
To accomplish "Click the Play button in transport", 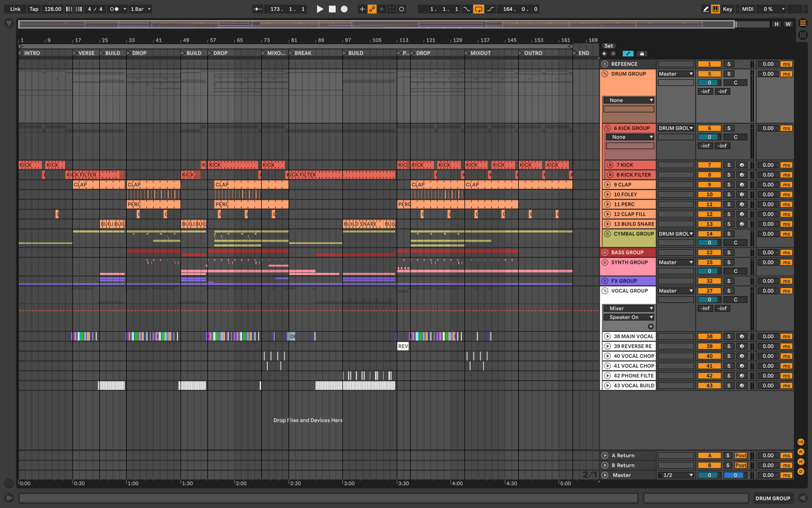I will coord(320,9).
